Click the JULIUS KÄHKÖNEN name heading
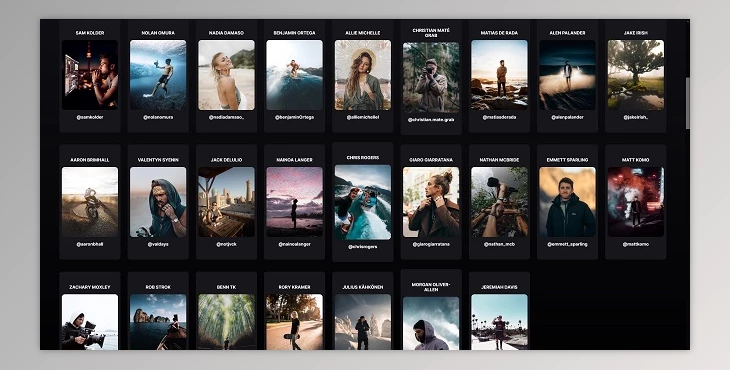Image resolution: width=730 pixels, height=370 pixels. pos(363,287)
